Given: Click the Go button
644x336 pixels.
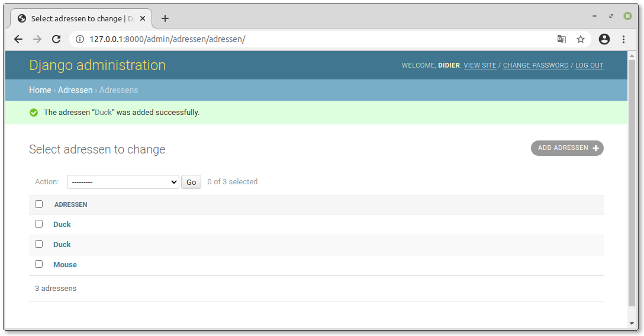Looking at the screenshot, I should click(191, 182).
